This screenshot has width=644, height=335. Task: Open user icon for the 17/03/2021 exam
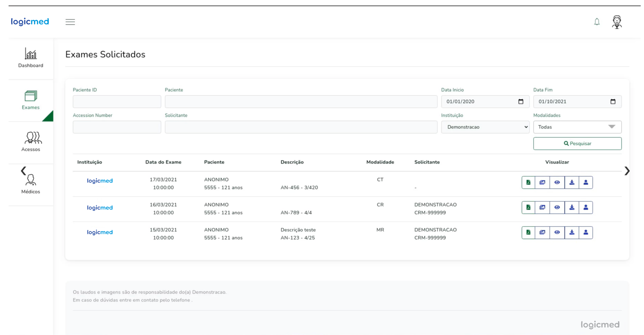(585, 182)
